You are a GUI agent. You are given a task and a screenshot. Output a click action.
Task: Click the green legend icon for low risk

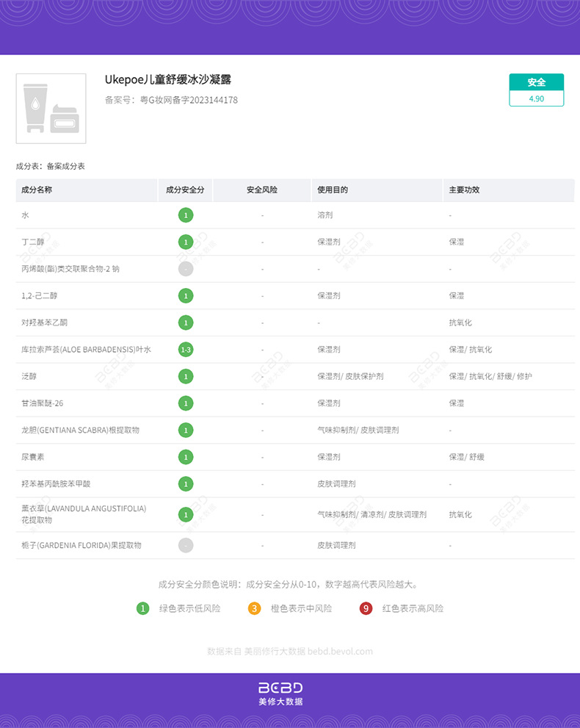(x=143, y=608)
